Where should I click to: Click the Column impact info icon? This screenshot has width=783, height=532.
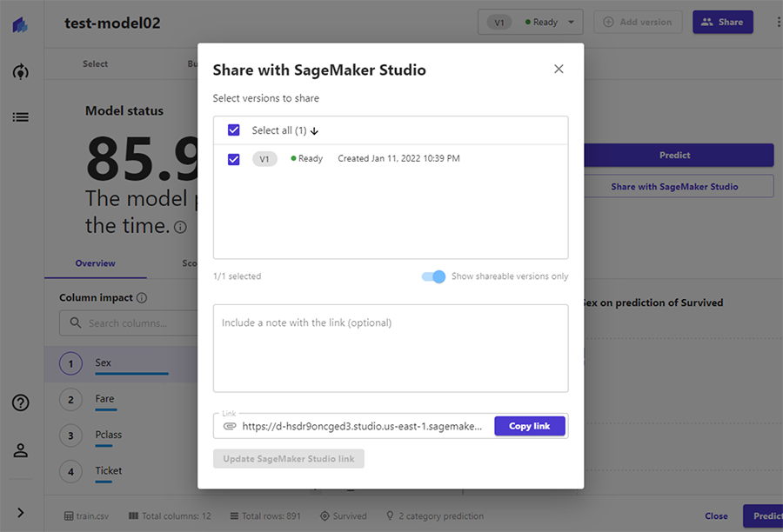[142, 298]
